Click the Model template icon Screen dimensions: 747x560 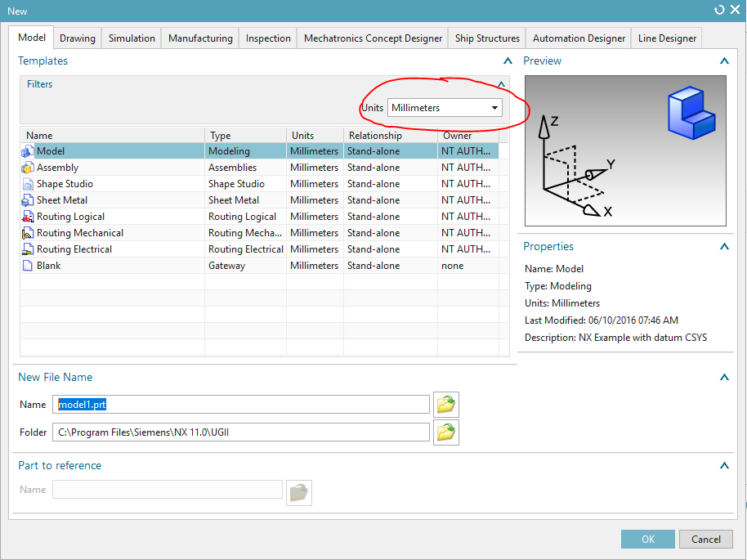click(x=28, y=151)
